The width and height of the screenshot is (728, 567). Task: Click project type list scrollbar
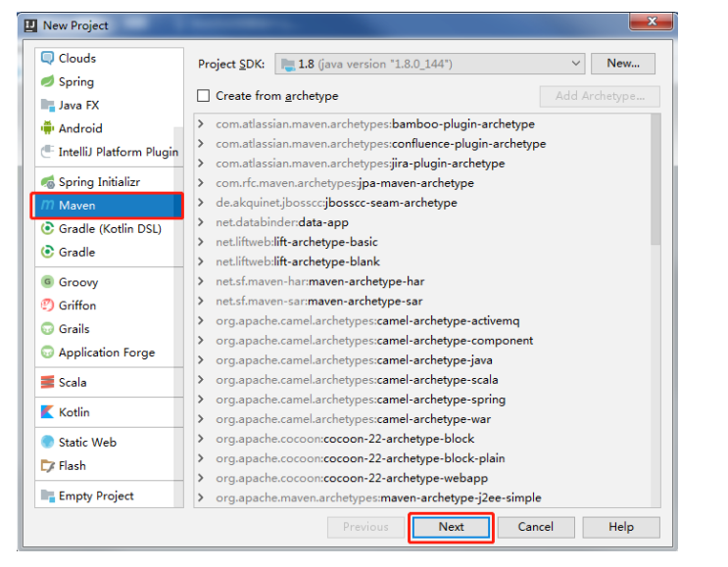pos(178,315)
